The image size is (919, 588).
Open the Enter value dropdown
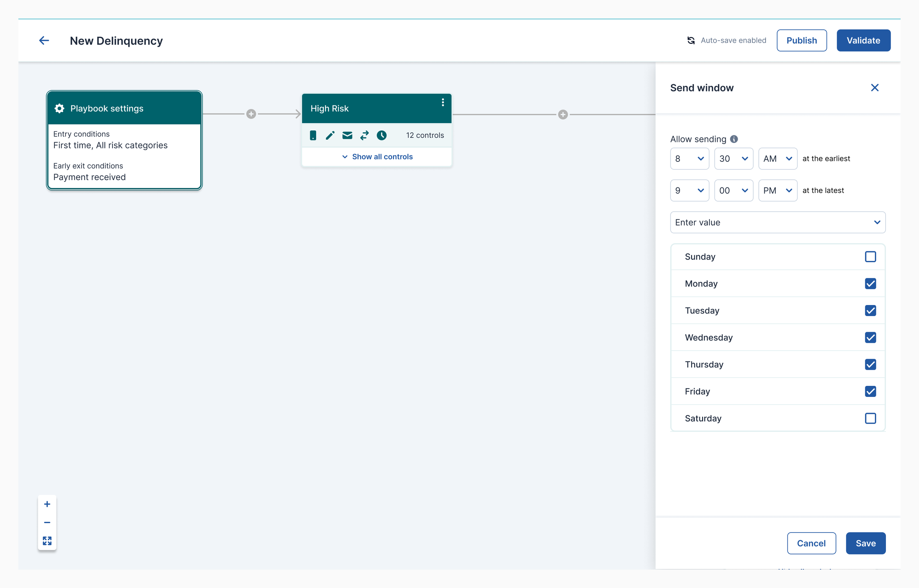777,222
